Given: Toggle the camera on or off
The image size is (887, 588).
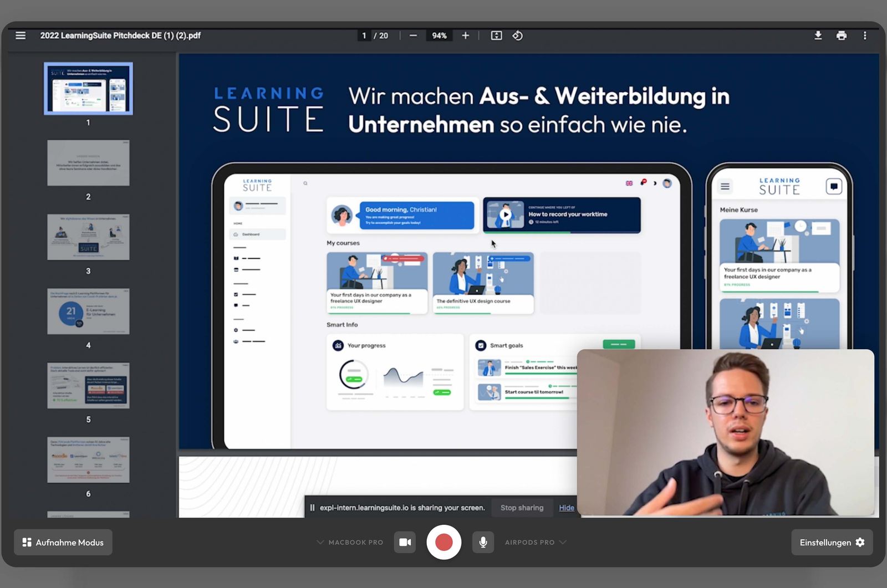Looking at the screenshot, I should click(x=405, y=542).
